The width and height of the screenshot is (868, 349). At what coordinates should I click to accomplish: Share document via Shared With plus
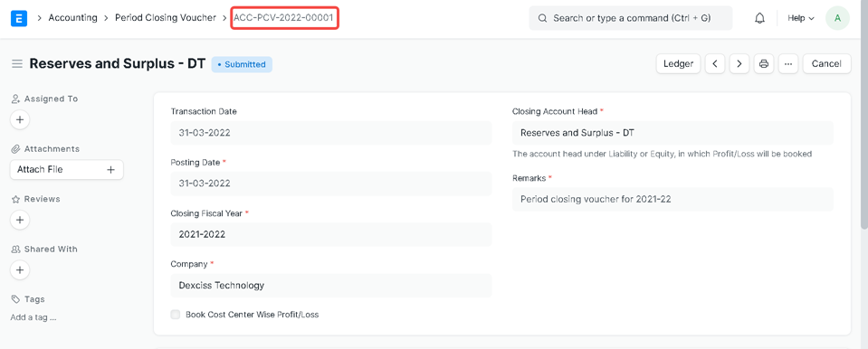(20, 270)
